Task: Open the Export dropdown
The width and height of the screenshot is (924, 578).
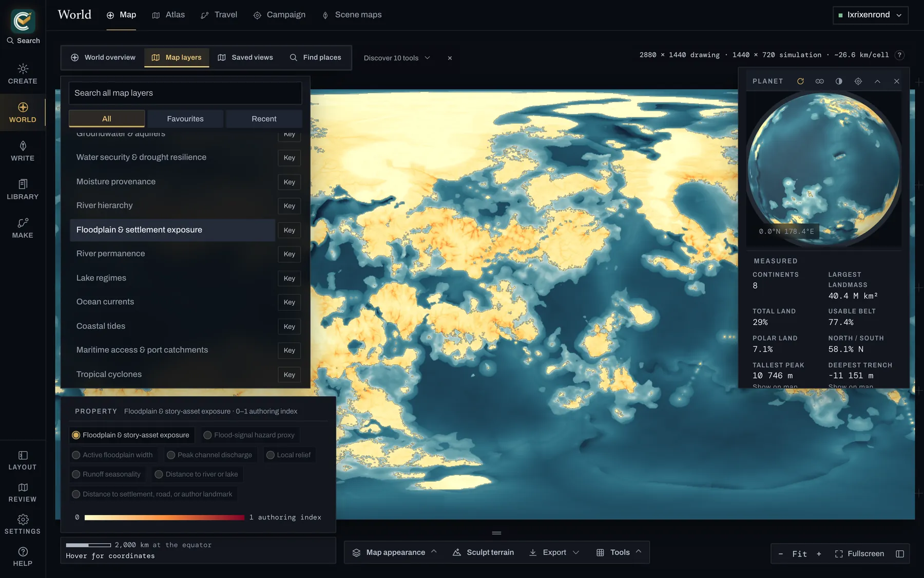Action: tap(554, 553)
